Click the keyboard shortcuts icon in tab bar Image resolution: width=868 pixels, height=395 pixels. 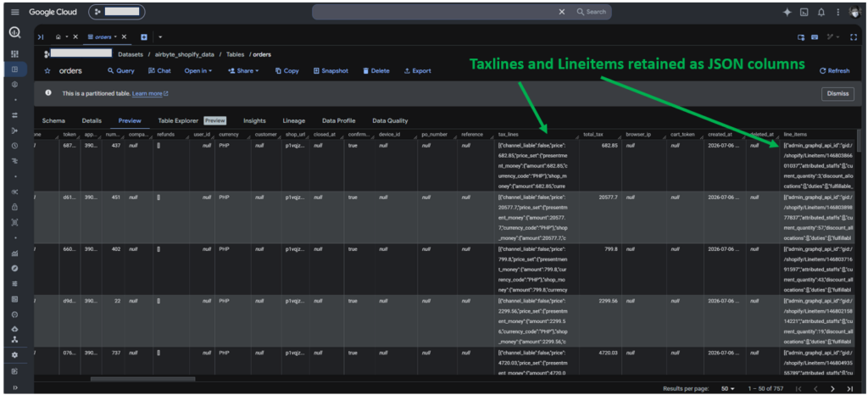coord(815,37)
